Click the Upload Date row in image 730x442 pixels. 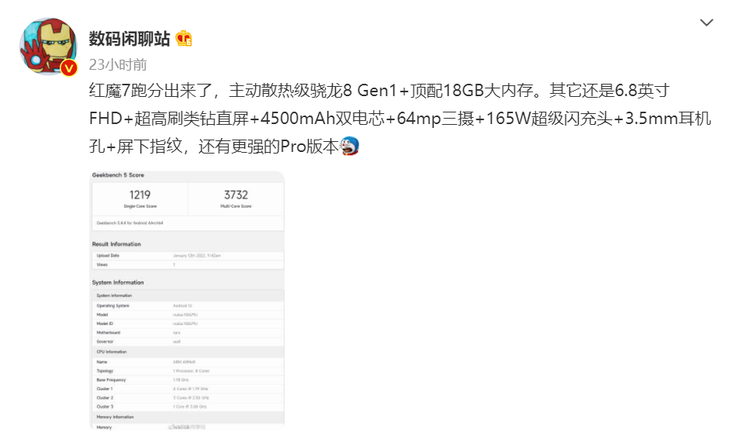[x=188, y=256]
